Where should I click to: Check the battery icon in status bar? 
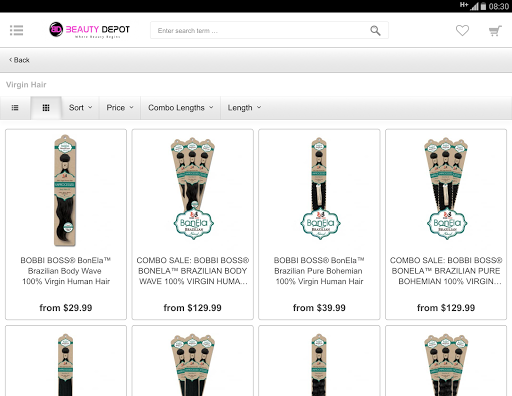pyautogui.click(x=483, y=6)
